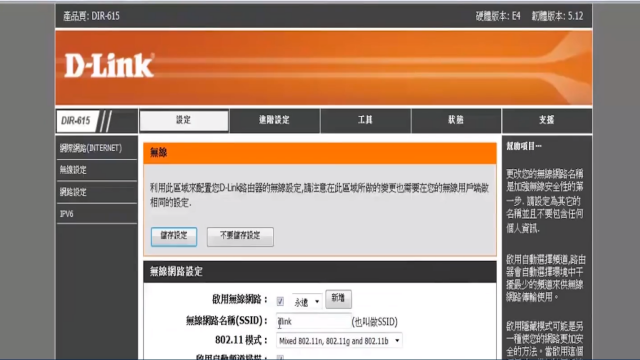Switch to the 進階設定 (Advanced) tab
Image resolution: width=640 pixels, height=360 pixels.
(274, 120)
